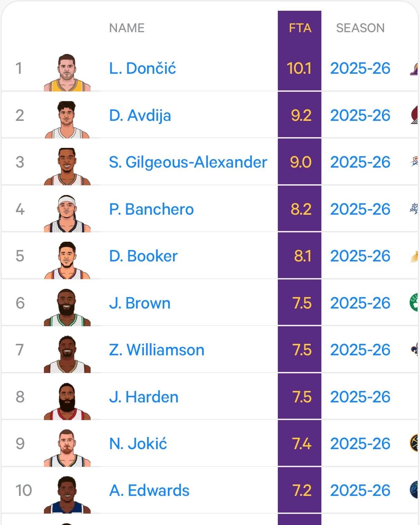Click A. Edwards' player avatar
The image size is (420, 525).
click(67, 495)
